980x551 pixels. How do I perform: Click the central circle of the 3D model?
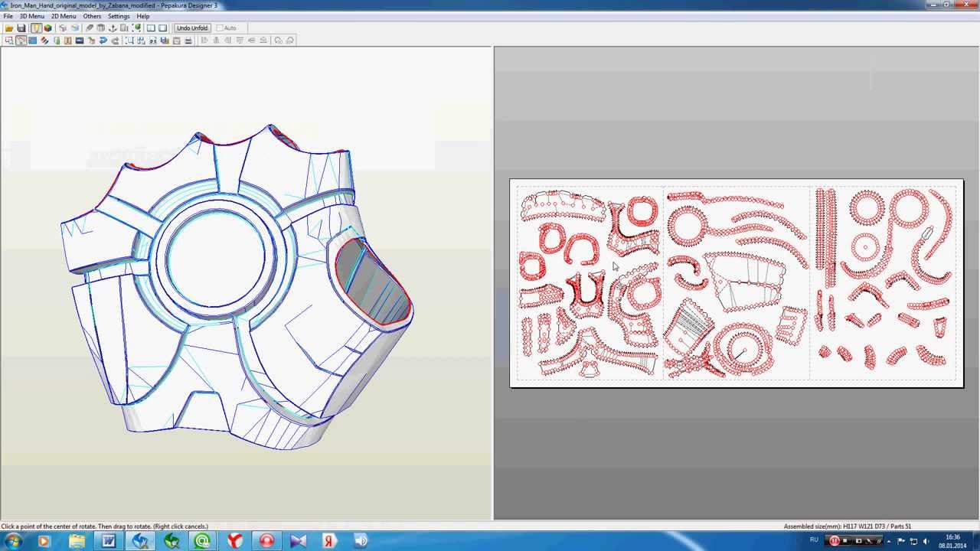(216, 257)
